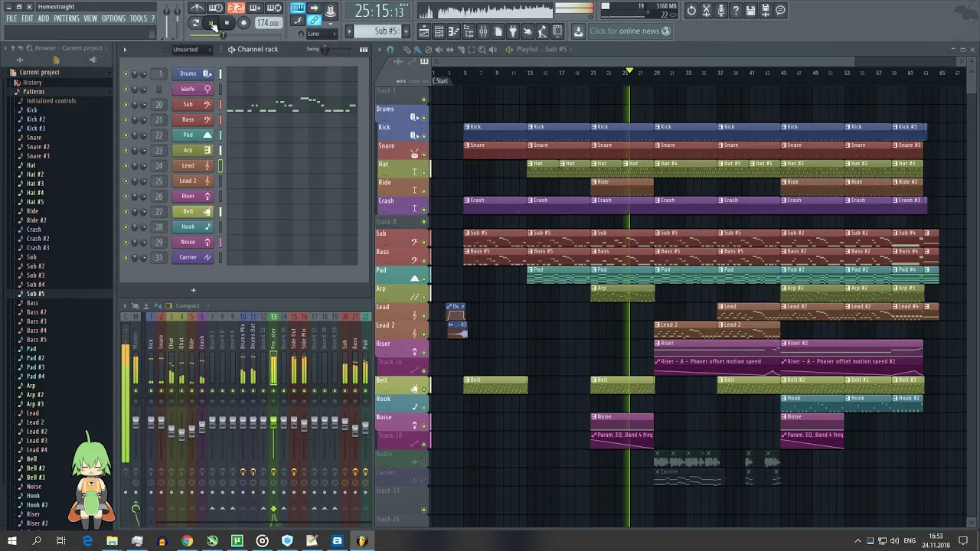Click the download content library icon
980x551 pixels.
[578, 31]
